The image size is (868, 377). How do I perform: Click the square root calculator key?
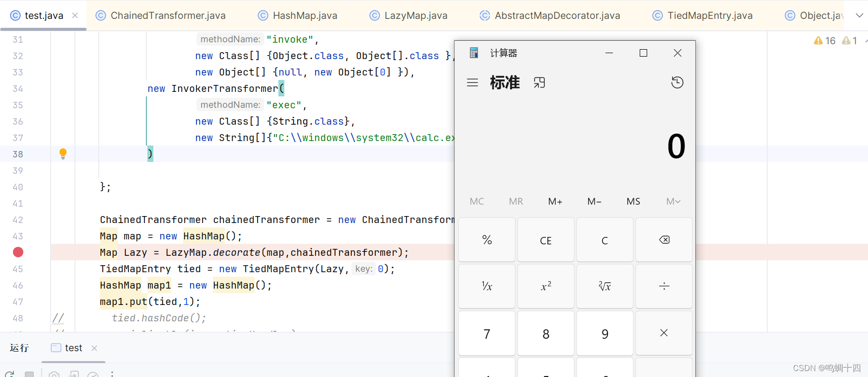coord(605,286)
